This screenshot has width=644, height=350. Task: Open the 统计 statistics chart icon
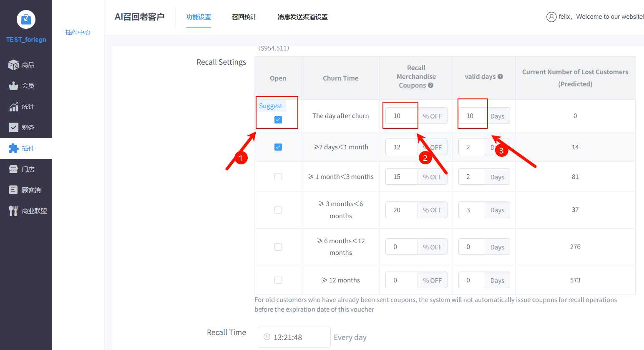(13, 107)
